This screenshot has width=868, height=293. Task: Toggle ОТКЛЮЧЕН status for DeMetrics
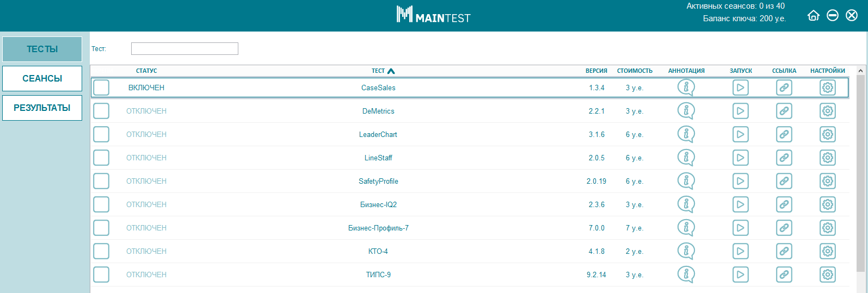146,111
